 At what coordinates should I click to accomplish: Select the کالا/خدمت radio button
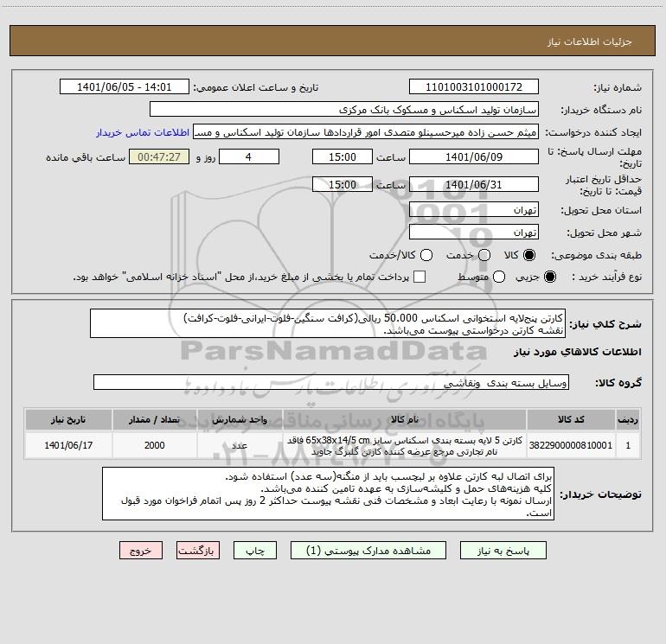pos(426,255)
